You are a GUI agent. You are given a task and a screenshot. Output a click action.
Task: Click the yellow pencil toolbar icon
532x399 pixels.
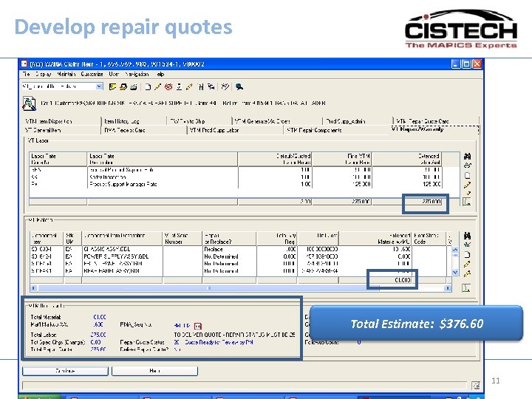pyautogui.click(x=189, y=87)
